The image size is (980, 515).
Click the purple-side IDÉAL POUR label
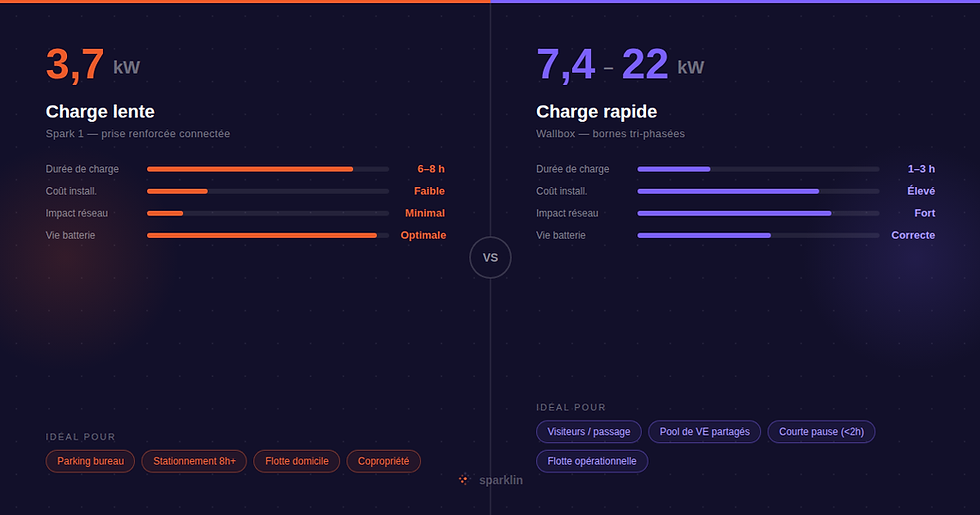coord(571,408)
